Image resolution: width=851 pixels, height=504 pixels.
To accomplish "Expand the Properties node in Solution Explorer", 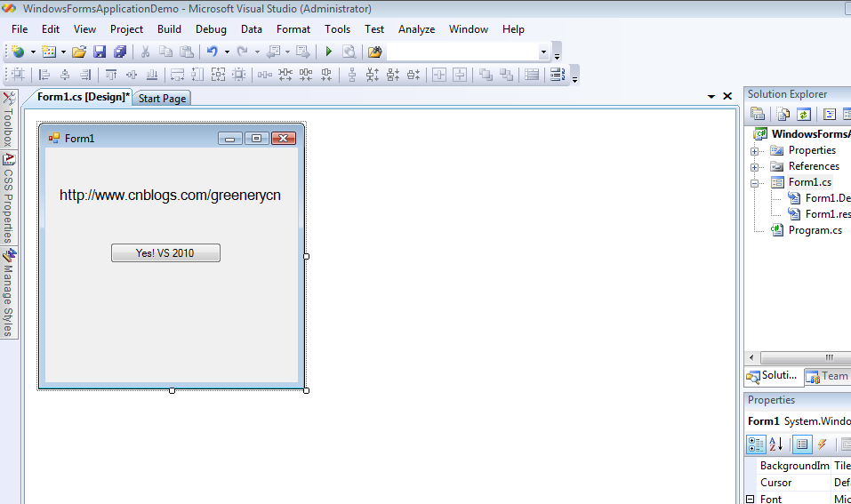I will coord(754,151).
